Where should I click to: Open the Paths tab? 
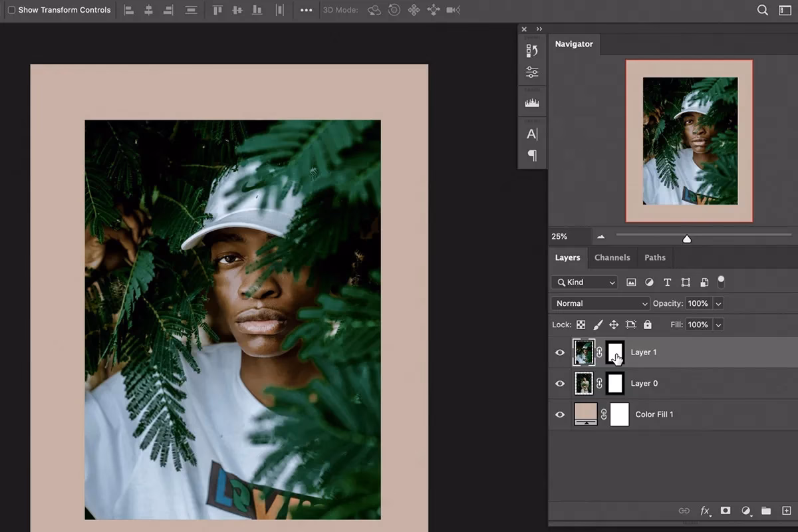click(x=655, y=257)
